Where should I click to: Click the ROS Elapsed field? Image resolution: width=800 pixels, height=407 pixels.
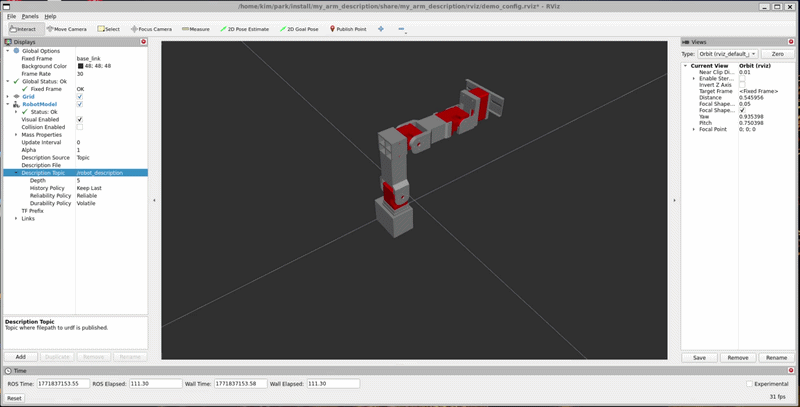155,384
